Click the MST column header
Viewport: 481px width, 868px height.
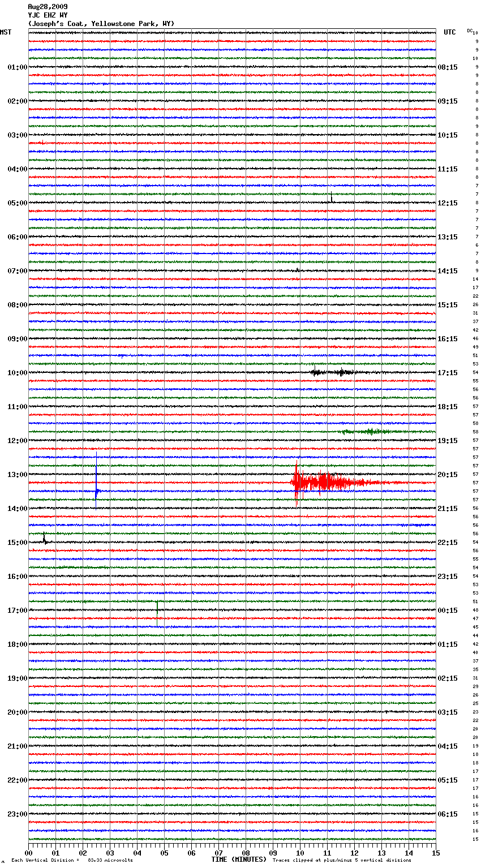coord(6,32)
